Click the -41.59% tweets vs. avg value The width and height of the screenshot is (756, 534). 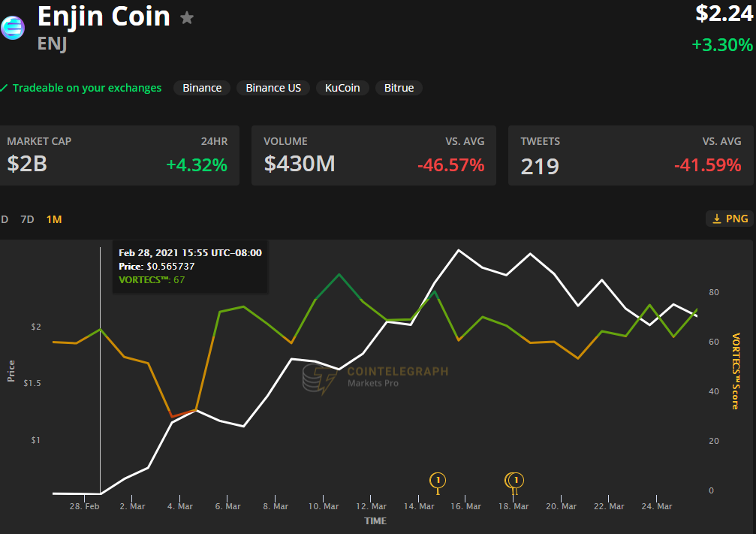[x=708, y=165]
